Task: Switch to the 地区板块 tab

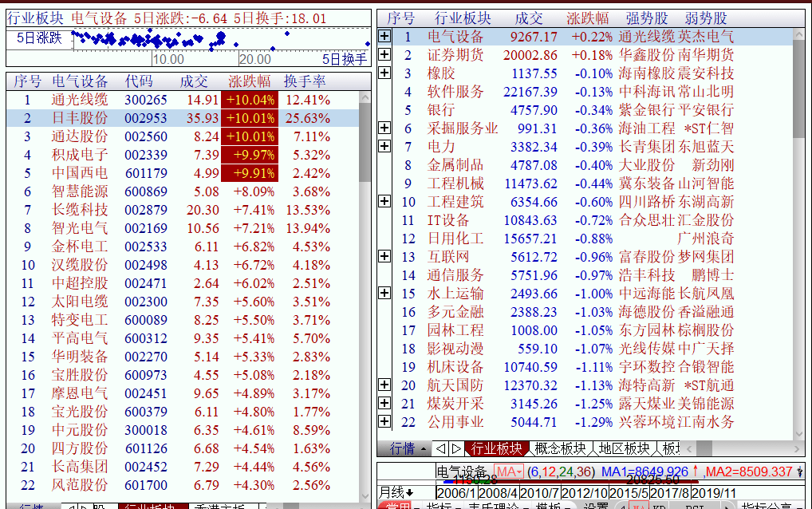Action: (x=624, y=448)
